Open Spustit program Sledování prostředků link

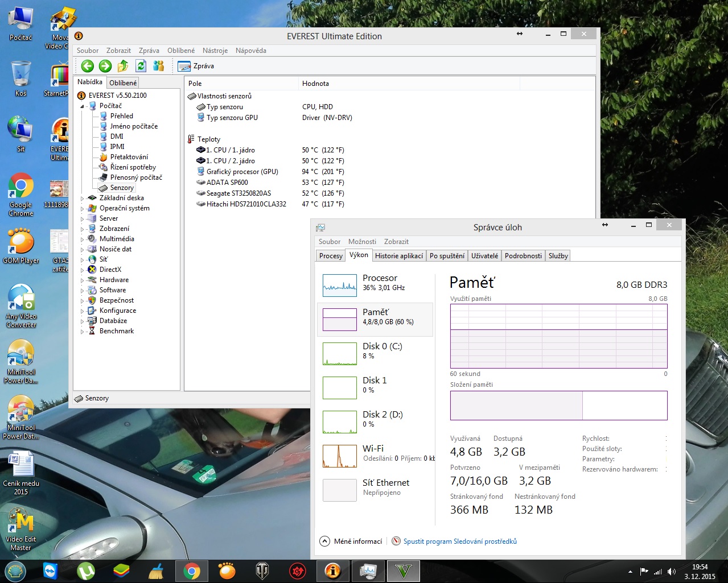pos(460,541)
